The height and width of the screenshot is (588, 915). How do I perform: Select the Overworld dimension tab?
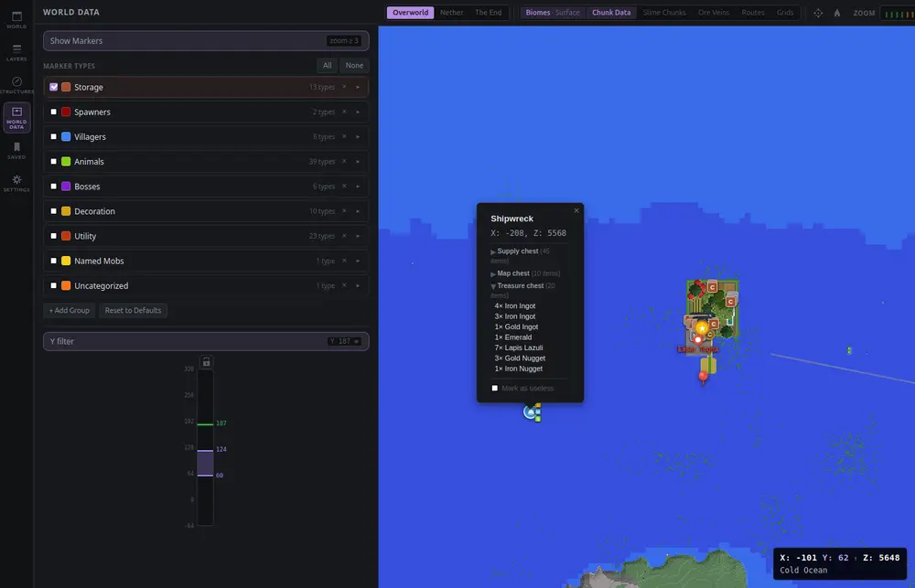(x=410, y=12)
